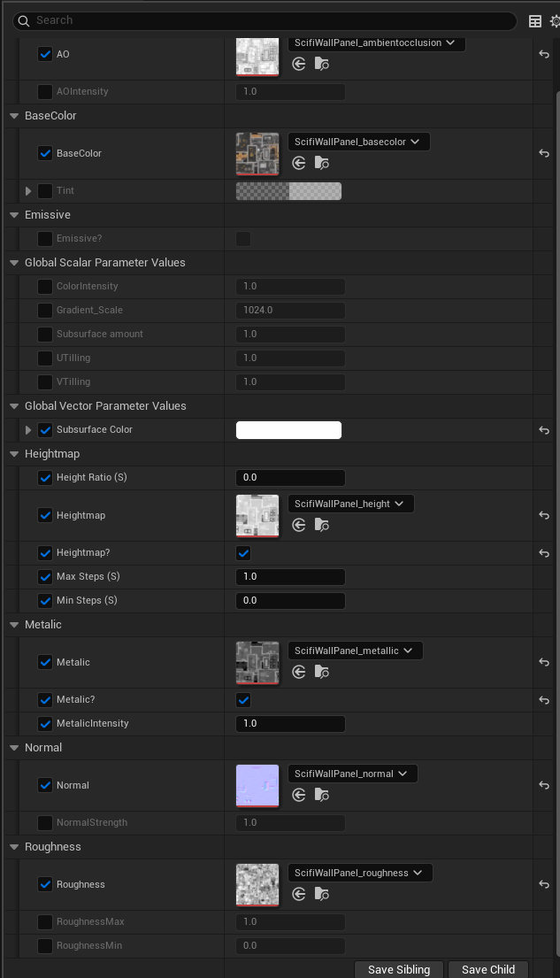The height and width of the screenshot is (978, 560).
Task: Collapse the Heightmap section
Action: 13,454
